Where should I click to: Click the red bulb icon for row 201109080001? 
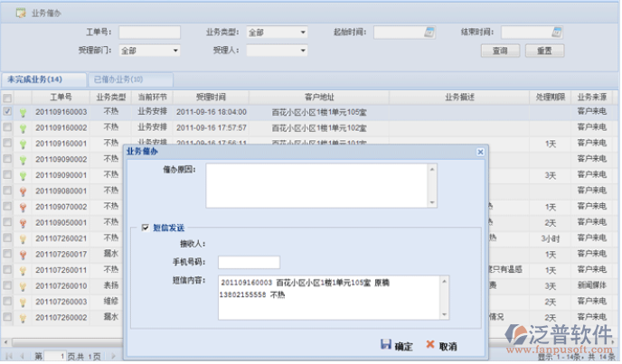(23, 191)
